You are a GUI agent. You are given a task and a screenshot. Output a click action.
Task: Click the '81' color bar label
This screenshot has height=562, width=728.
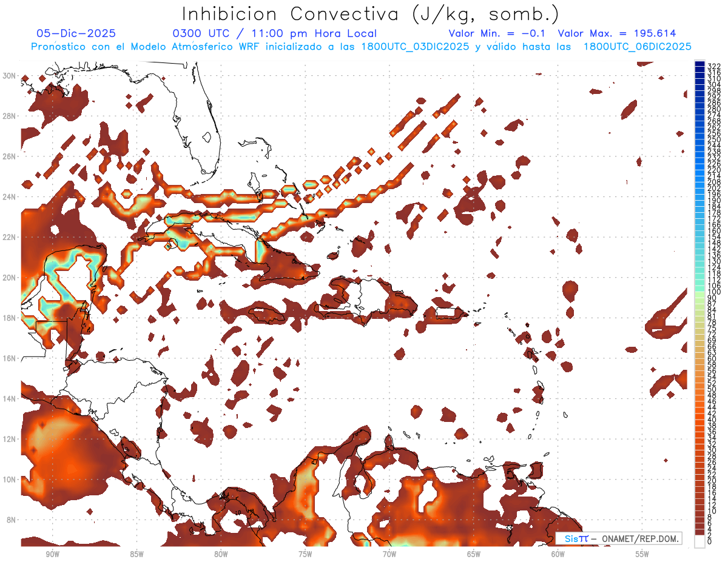click(x=712, y=316)
